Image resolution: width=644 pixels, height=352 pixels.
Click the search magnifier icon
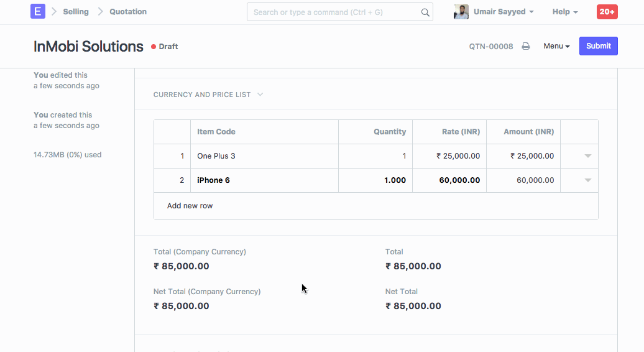click(425, 12)
